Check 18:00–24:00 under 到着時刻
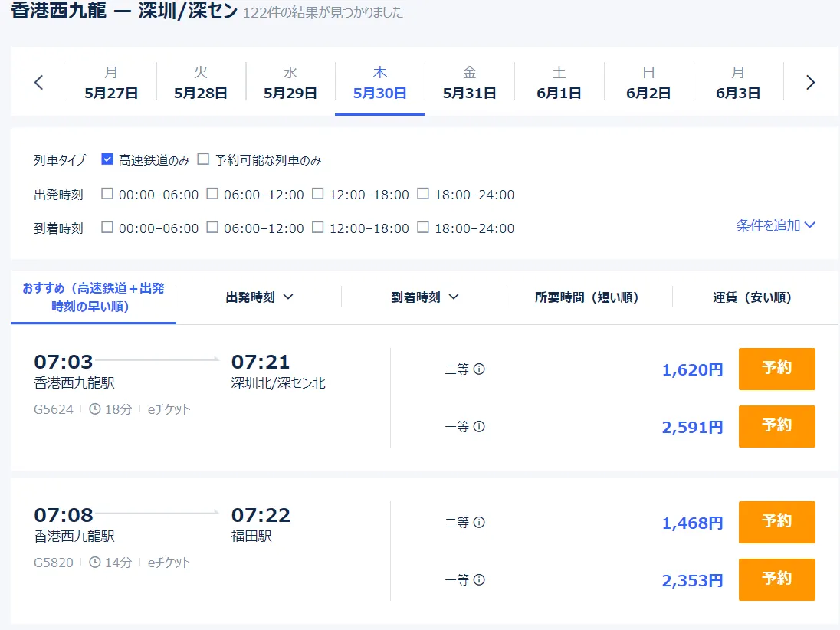This screenshot has height=630, width=840. point(423,228)
